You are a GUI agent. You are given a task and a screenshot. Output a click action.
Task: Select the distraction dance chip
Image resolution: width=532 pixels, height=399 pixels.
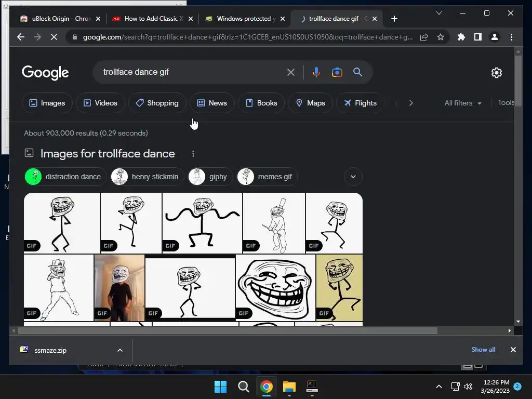click(65, 177)
